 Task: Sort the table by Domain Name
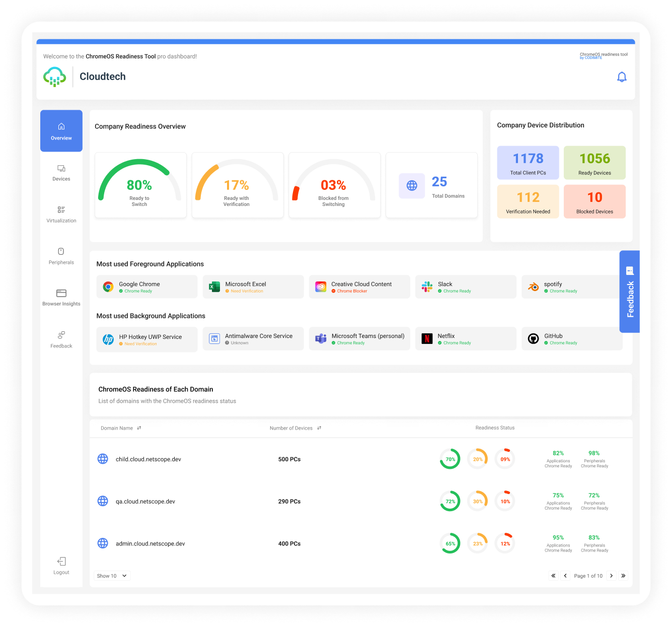tap(139, 428)
